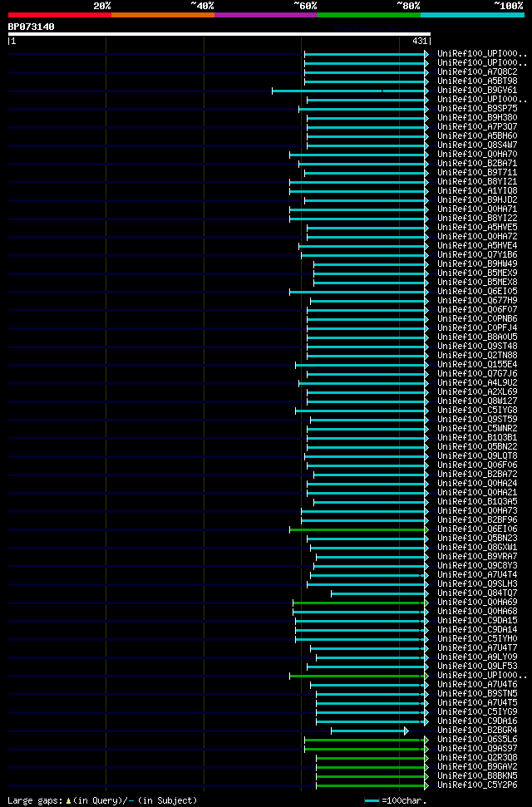Click the green alignment bar for Q6EI06
Viewport: 532px width, 807px height.
[x=359, y=529]
